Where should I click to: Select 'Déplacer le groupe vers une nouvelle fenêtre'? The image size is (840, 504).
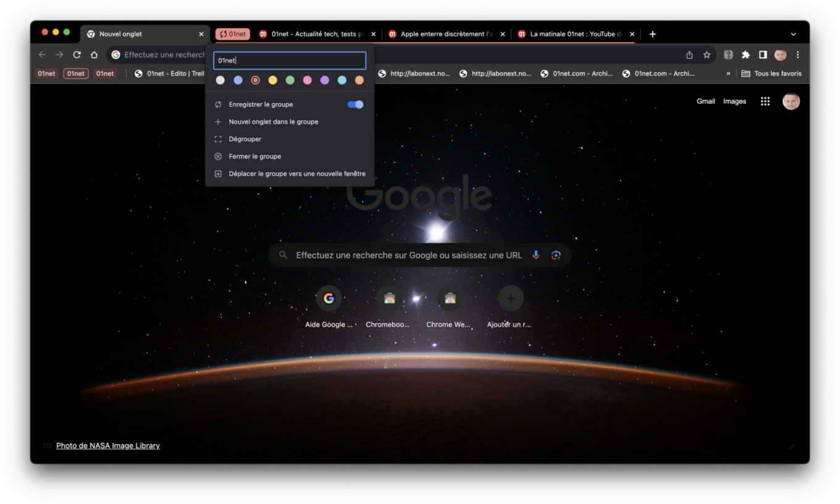click(x=290, y=174)
